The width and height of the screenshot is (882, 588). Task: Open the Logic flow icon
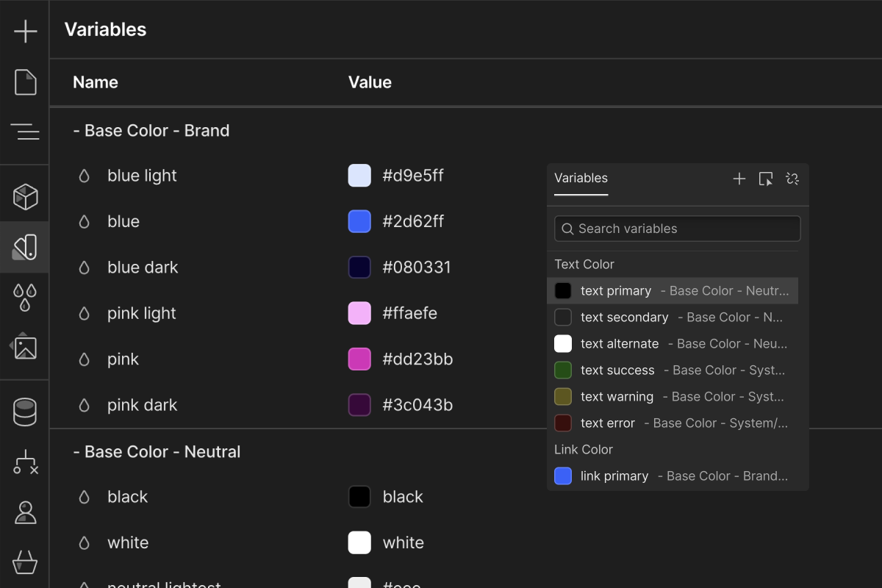(25, 462)
